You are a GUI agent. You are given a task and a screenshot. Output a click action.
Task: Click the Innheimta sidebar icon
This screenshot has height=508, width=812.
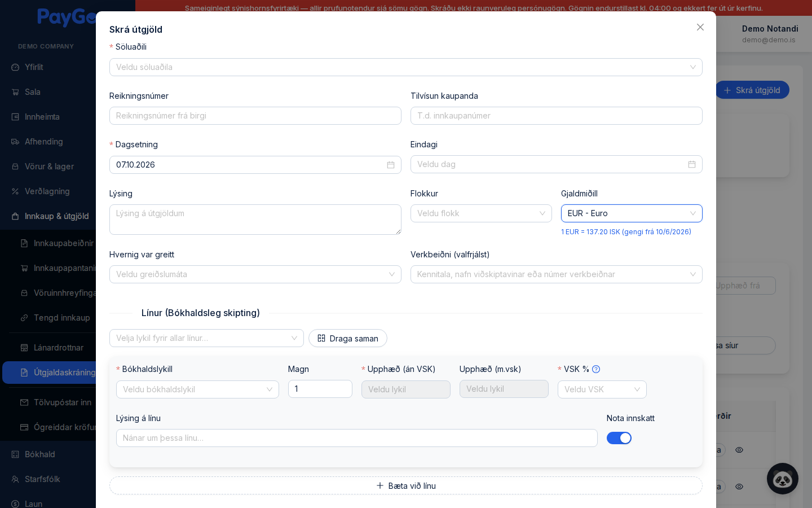click(15, 117)
